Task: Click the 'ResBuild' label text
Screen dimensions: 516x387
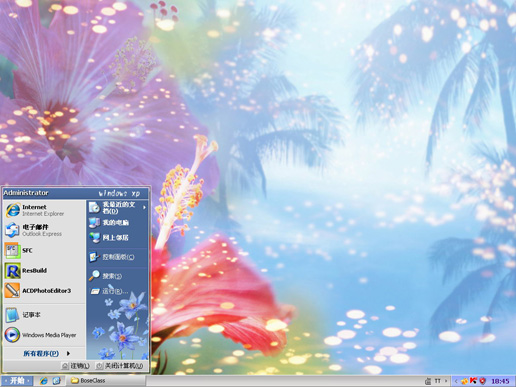Action: point(34,270)
